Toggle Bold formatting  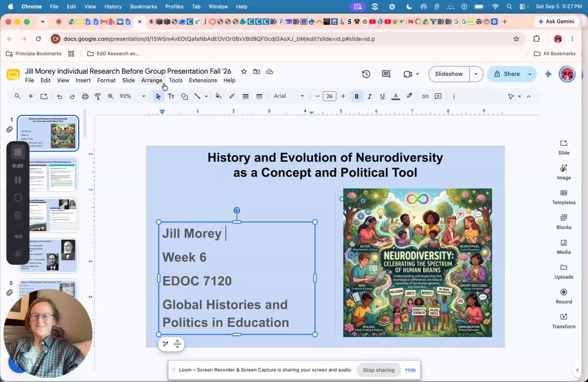(356, 96)
